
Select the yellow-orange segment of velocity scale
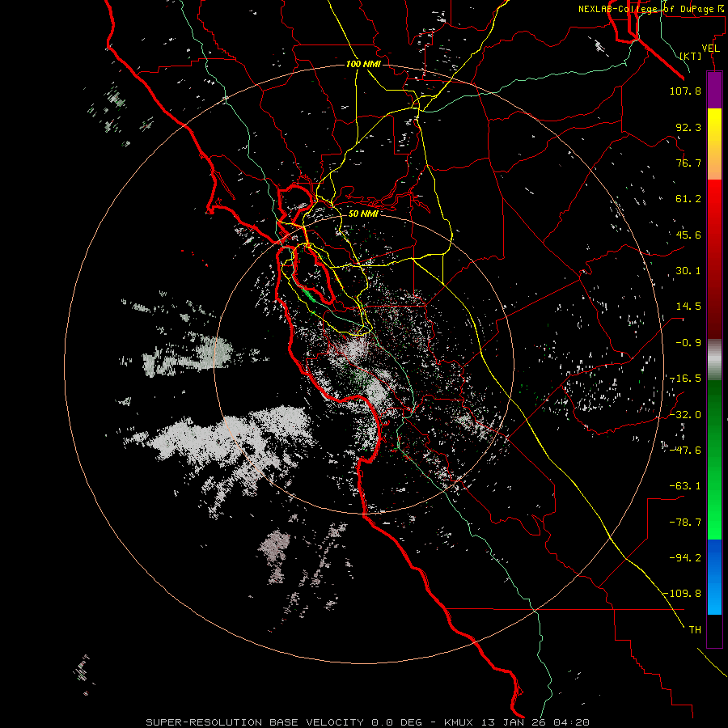(714, 144)
